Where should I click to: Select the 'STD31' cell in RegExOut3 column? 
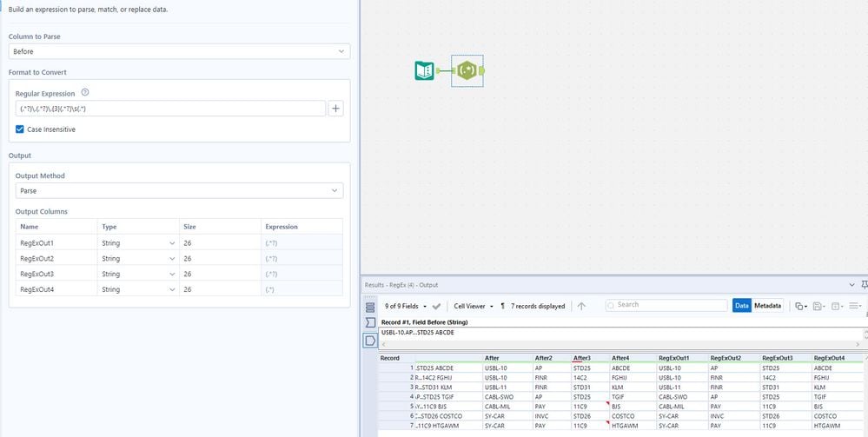pyautogui.click(x=786, y=387)
